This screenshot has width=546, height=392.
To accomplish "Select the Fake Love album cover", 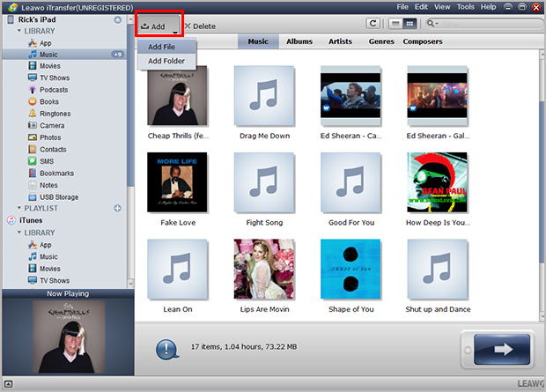I will click(x=177, y=182).
